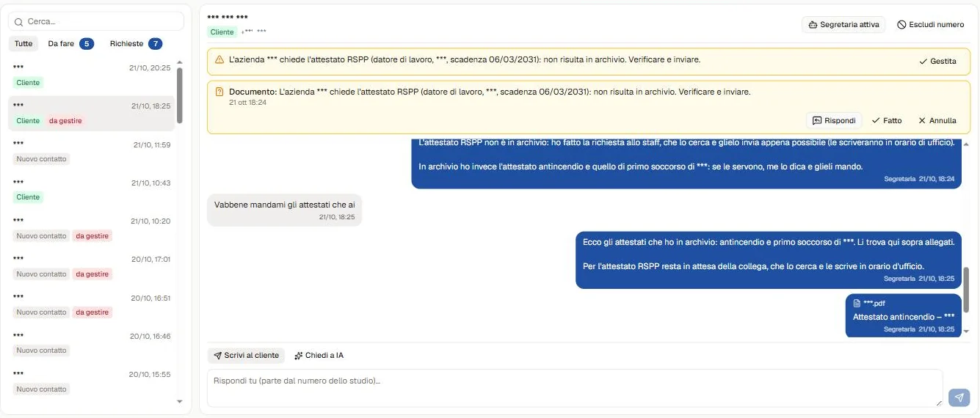Click the warning triangle icon in alert banner
Screen dimensions: 980x418
tap(219, 60)
